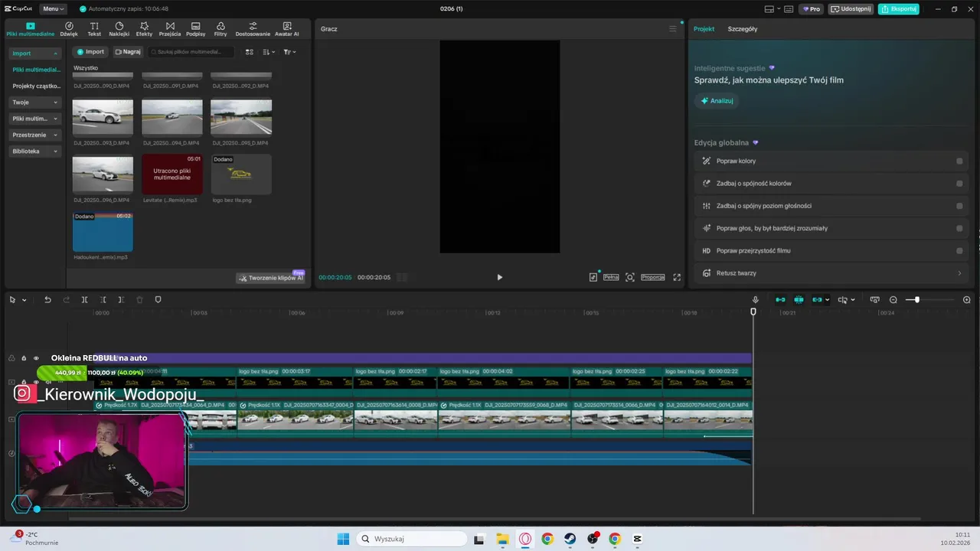Image resolution: width=980 pixels, height=551 pixels.
Task: Enable Popraw kolory option
Action: (959, 161)
